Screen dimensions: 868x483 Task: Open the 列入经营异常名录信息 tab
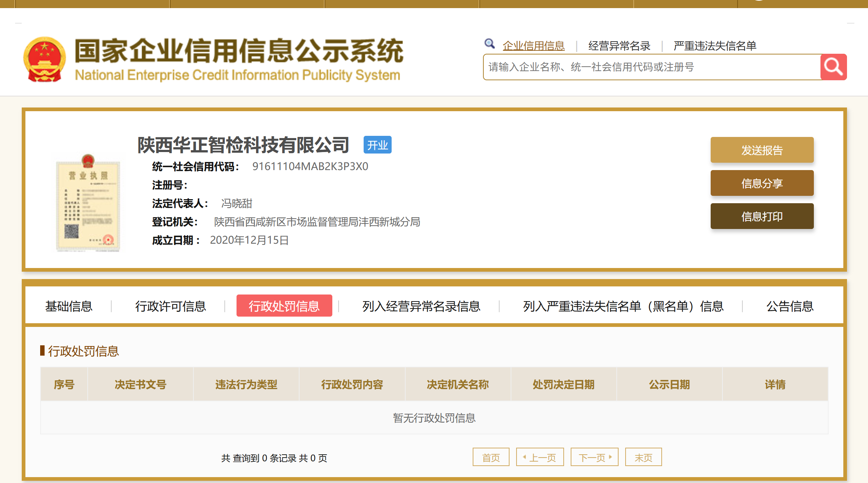click(421, 306)
